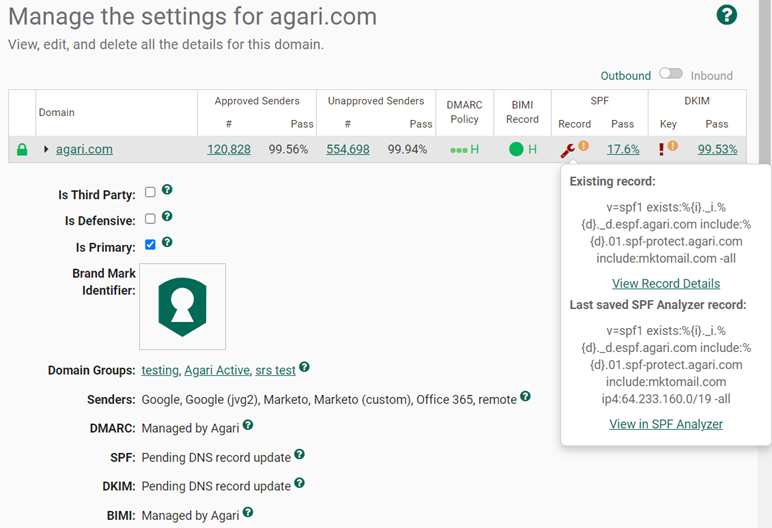Open help icon next to Domain Groups
The width and height of the screenshot is (772, 528).
point(304,366)
